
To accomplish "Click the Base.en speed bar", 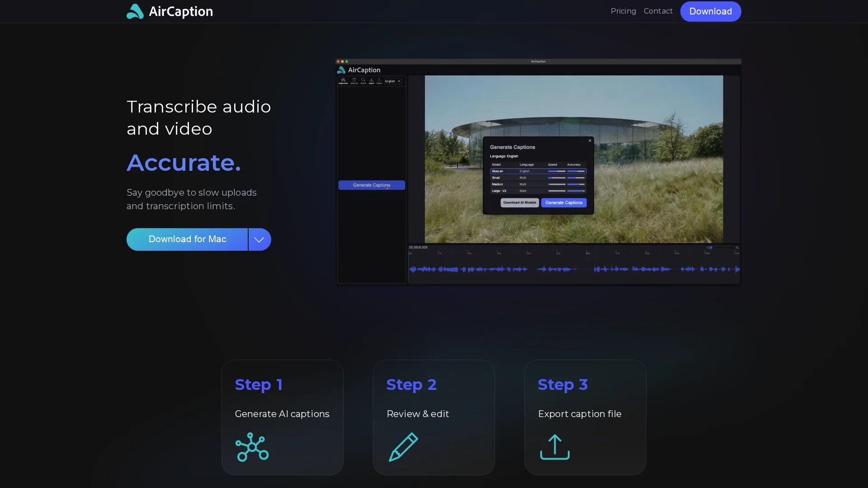I will pos(557,171).
